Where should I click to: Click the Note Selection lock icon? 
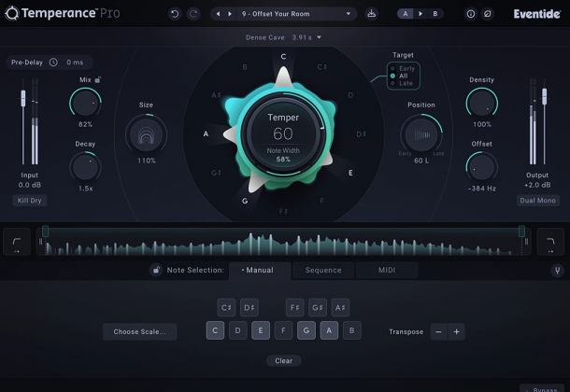coord(156,271)
